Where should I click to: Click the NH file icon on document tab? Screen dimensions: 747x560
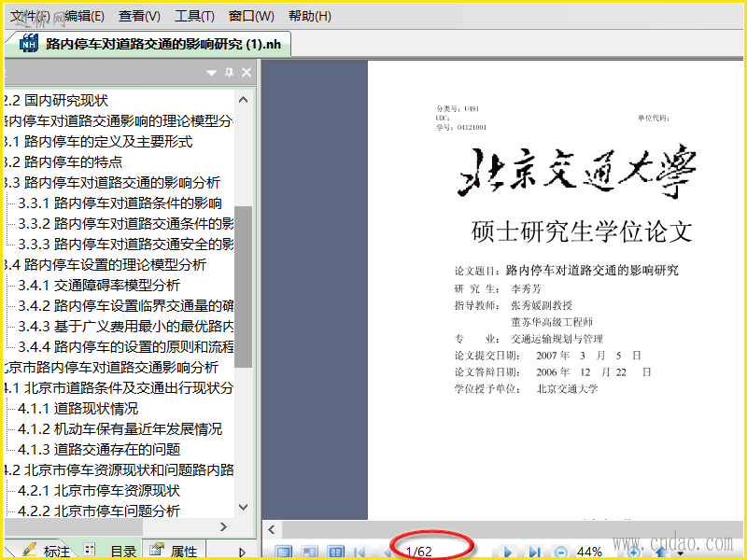click(x=29, y=44)
